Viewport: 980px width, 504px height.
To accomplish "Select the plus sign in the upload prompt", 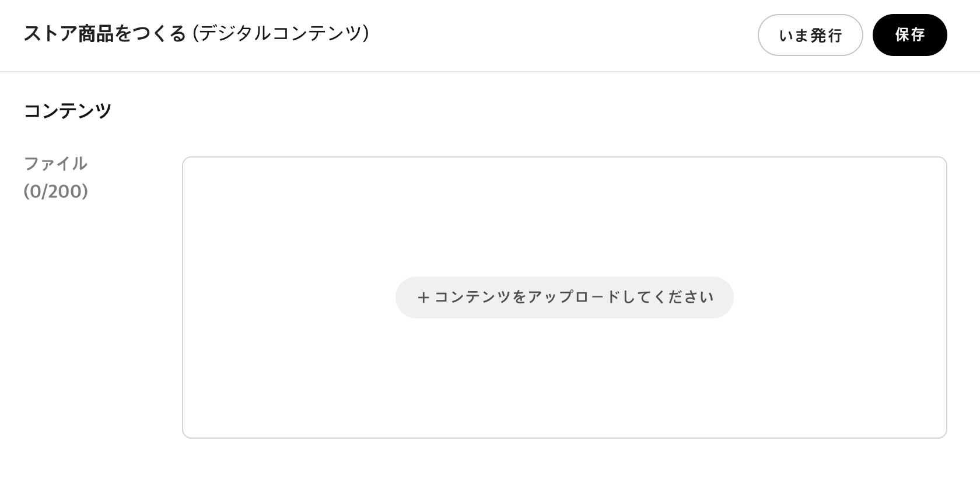I will coord(422,297).
